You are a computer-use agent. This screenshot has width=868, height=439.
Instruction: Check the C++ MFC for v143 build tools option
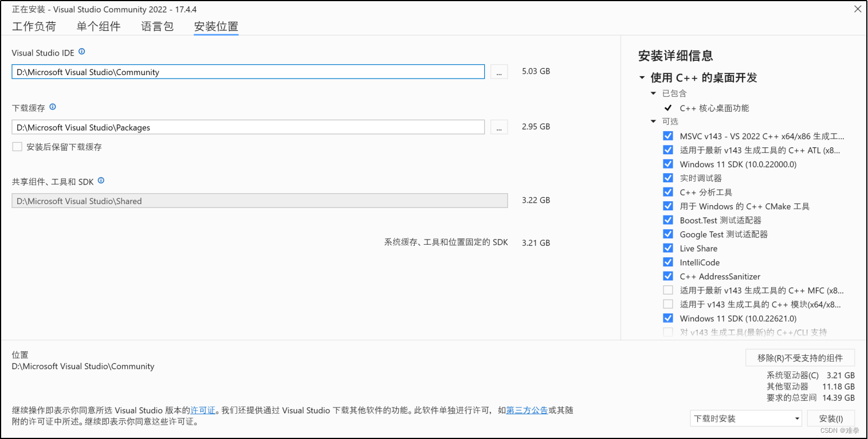point(668,290)
